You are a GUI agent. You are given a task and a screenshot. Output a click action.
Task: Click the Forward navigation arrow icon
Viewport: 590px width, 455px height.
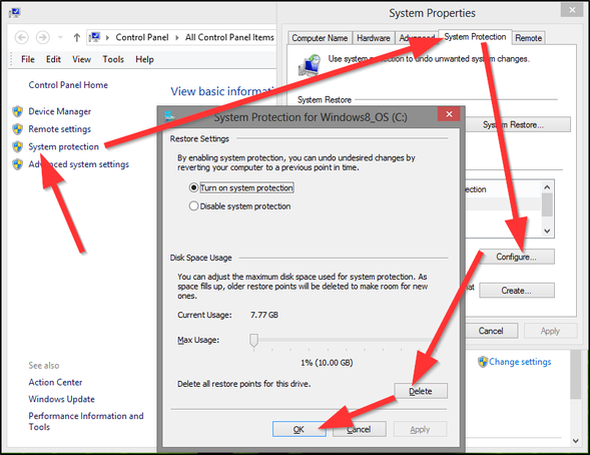43,37
